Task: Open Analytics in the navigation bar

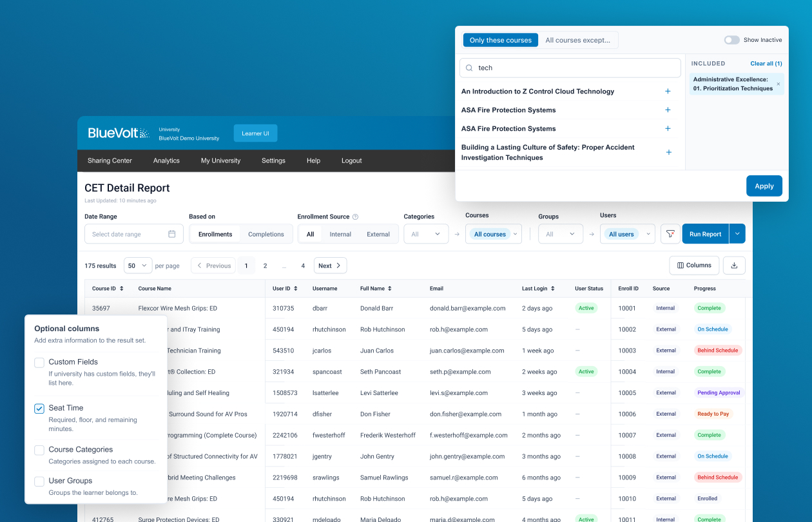Action: pos(166,160)
